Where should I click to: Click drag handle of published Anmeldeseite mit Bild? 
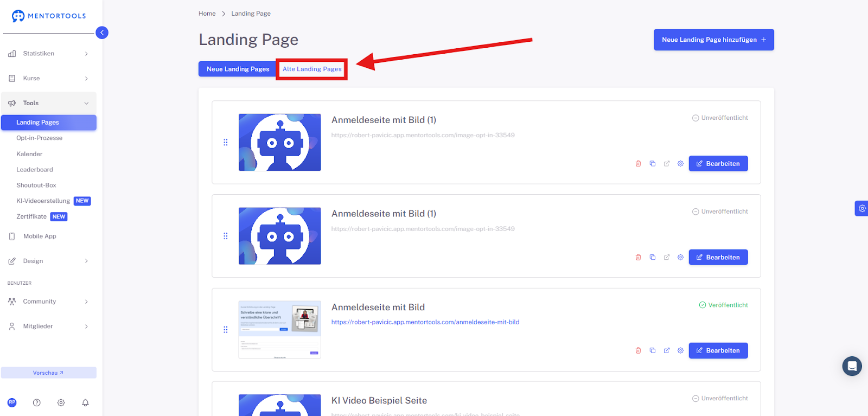(226, 330)
